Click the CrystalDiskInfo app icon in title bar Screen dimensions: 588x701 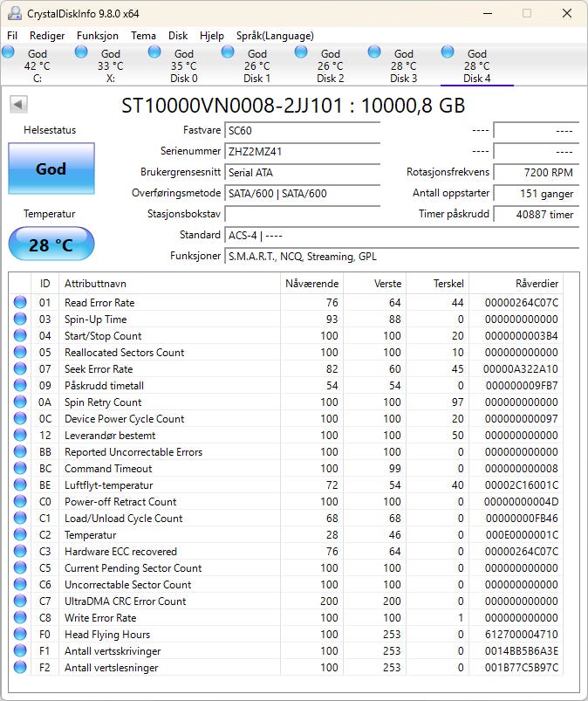13,13
